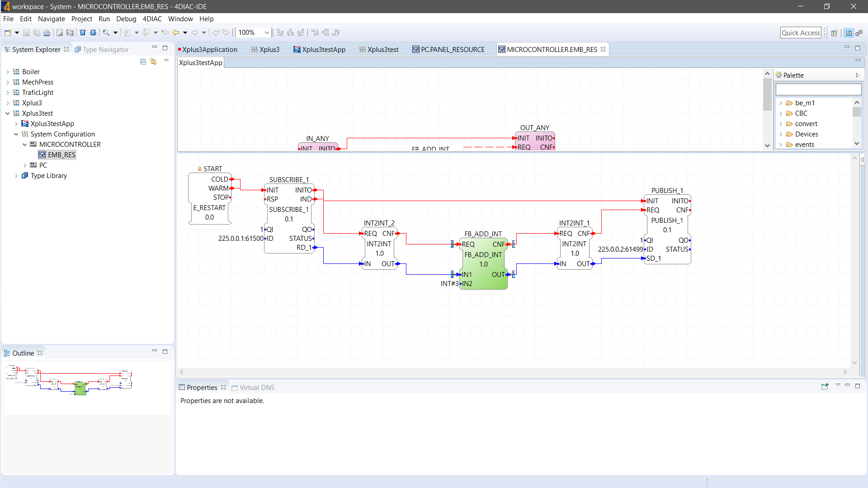Click the Previous Annotation toolbar icon

tap(146, 33)
